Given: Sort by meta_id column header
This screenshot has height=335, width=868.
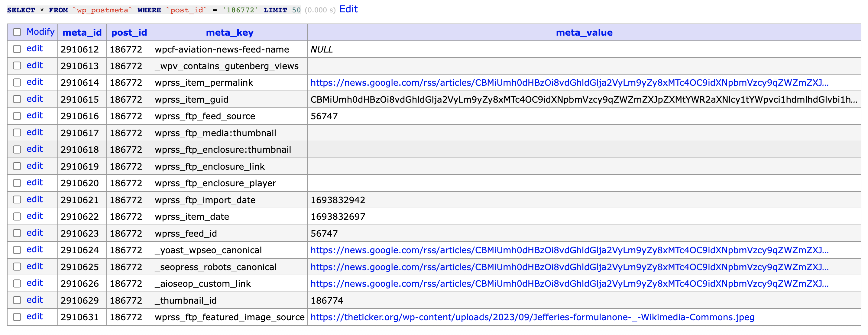Looking at the screenshot, I should [x=82, y=33].
